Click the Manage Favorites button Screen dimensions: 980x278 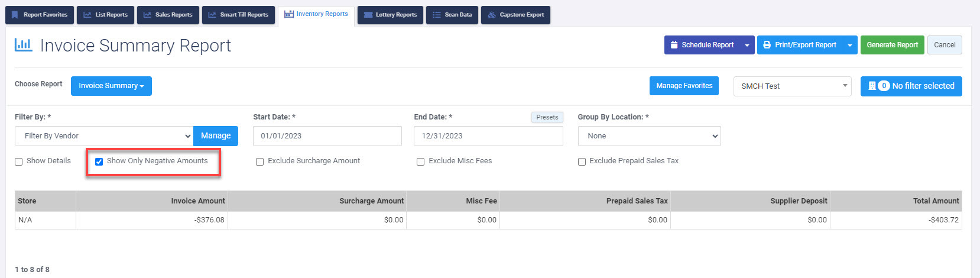click(x=684, y=86)
